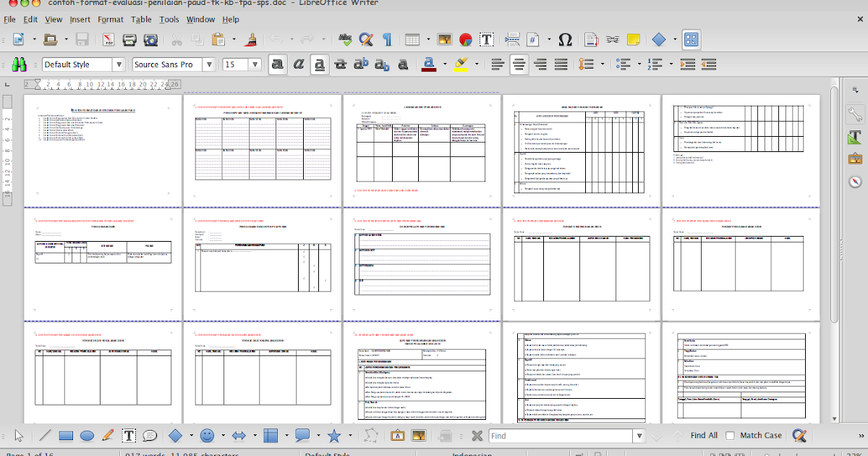Expand the paragraph style dropdown
The width and height of the screenshot is (868, 456).
[119, 64]
